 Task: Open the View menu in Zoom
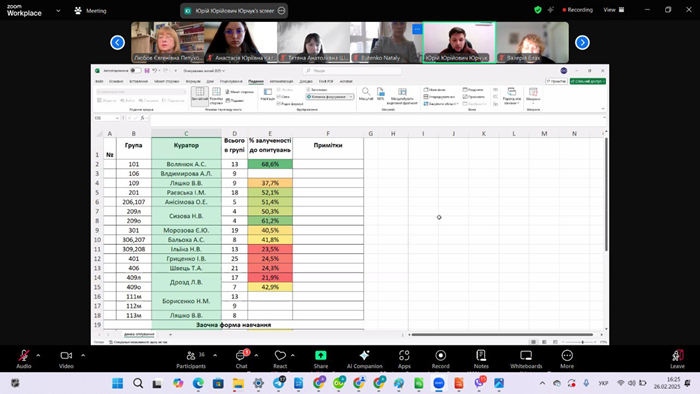tap(613, 10)
